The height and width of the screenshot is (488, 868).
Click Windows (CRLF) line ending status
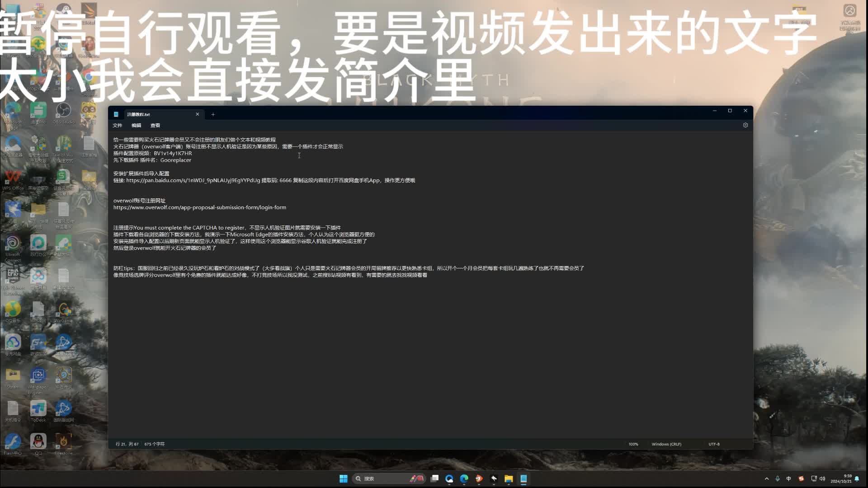(666, 444)
